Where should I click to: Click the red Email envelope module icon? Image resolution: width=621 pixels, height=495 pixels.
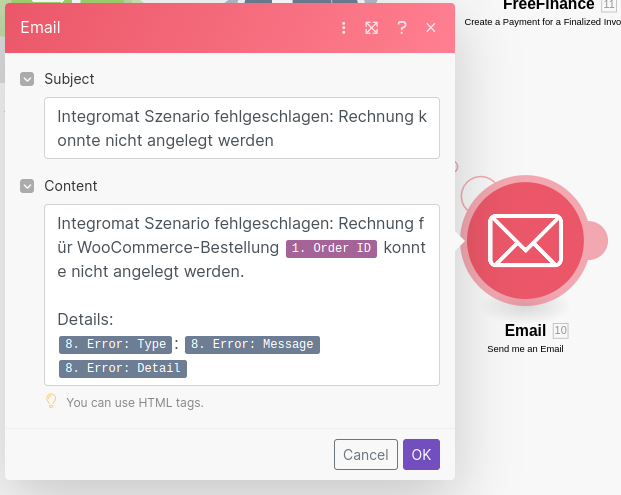pyautogui.click(x=525, y=239)
